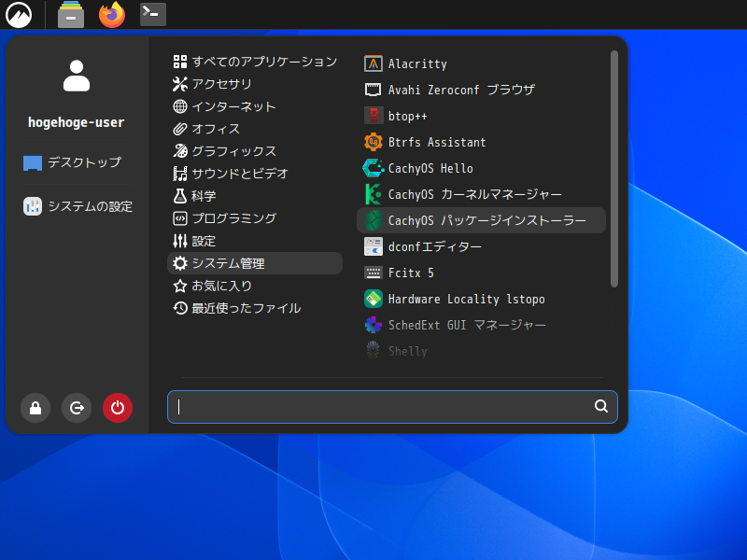Select インターネット category
Viewport: 747px width, 560px height.
tap(255, 106)
